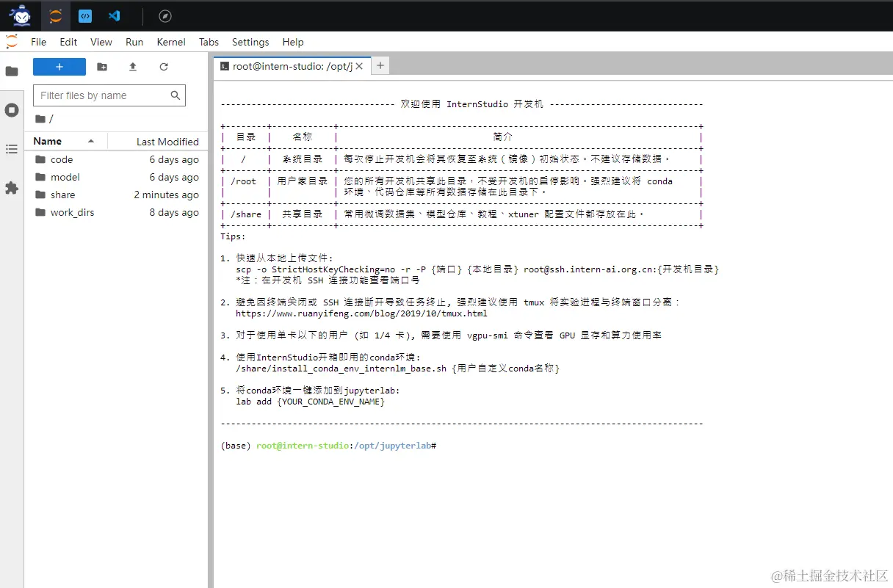Open the Help menu

pos(293,42)
